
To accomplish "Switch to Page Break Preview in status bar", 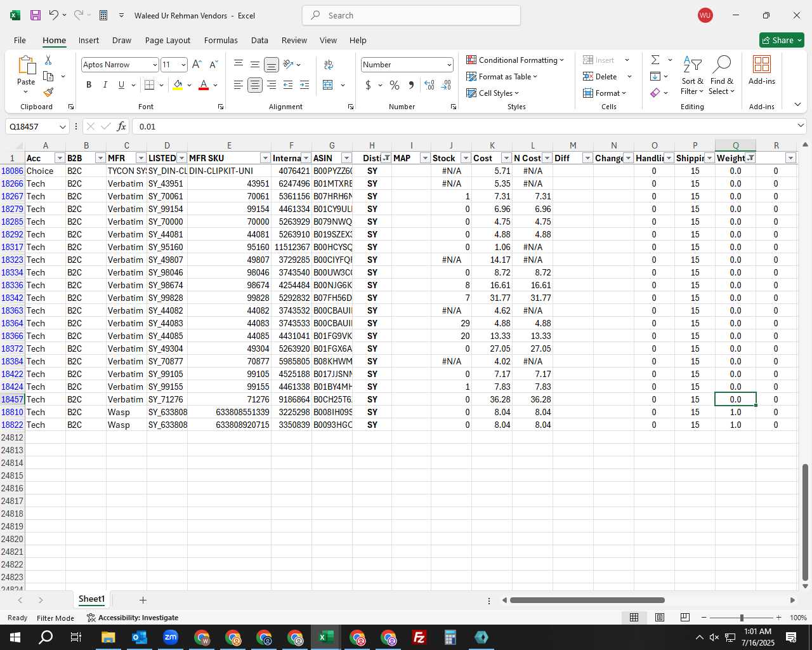I will 684,617.
